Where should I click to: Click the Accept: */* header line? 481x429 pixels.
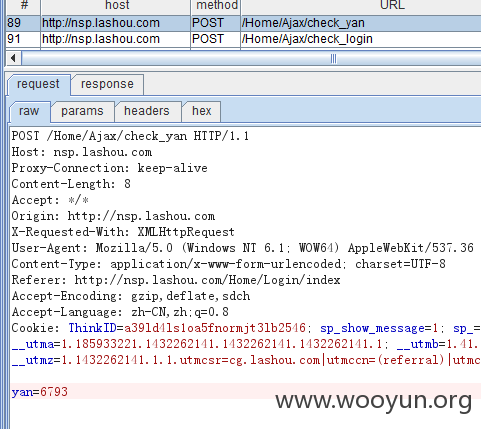(x=50, y=200)
